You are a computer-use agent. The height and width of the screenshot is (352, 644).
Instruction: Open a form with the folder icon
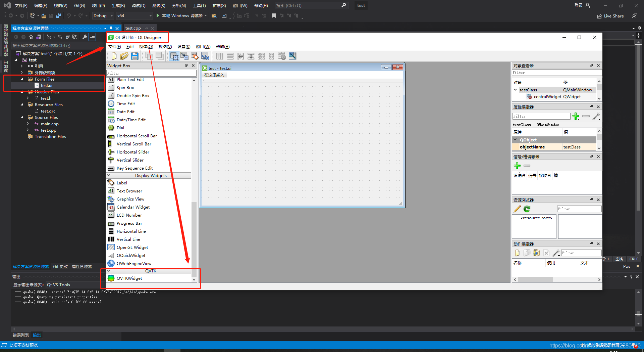click(x=124, y=56)
